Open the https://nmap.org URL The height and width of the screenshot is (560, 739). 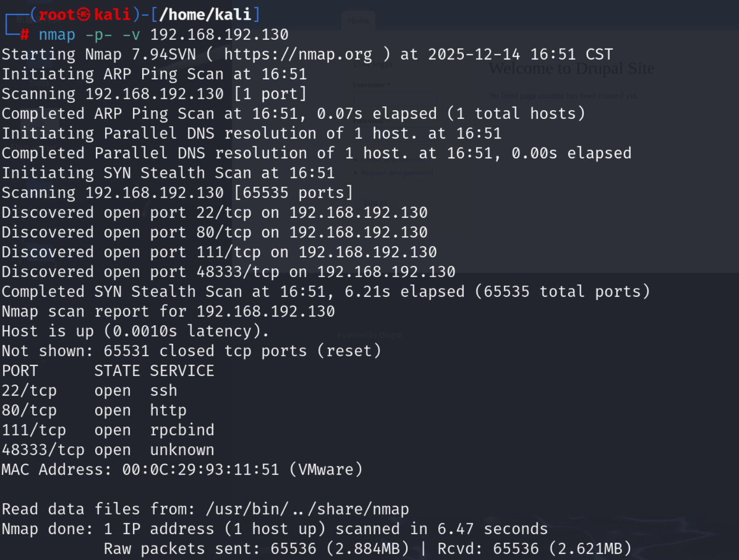click(298, 54)
